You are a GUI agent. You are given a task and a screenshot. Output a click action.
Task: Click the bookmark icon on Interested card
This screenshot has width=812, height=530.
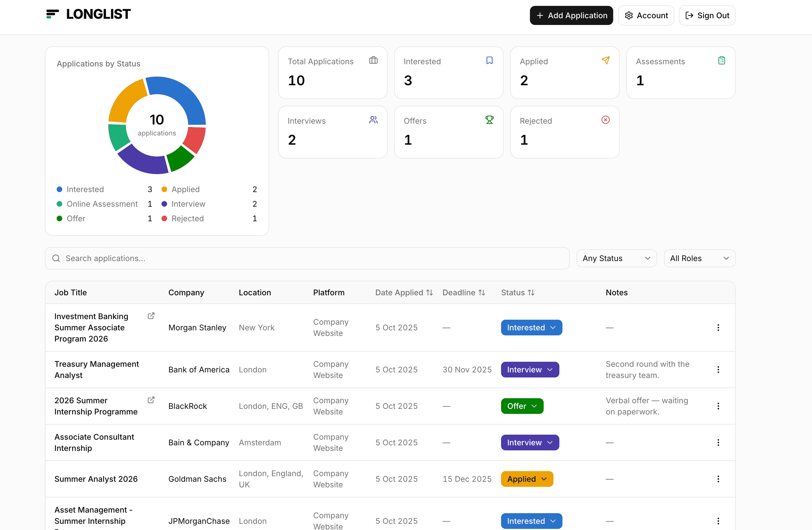(489, 60)
